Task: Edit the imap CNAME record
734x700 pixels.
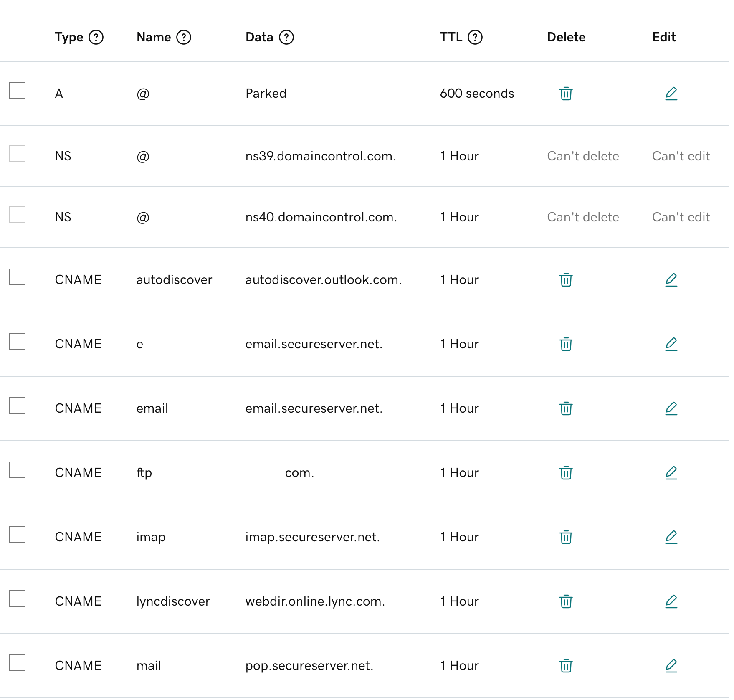Action: click(671, 537)
